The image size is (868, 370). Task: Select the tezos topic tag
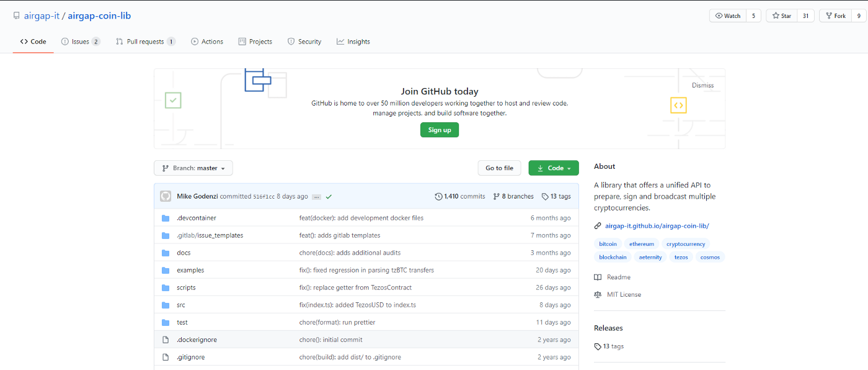681,257
